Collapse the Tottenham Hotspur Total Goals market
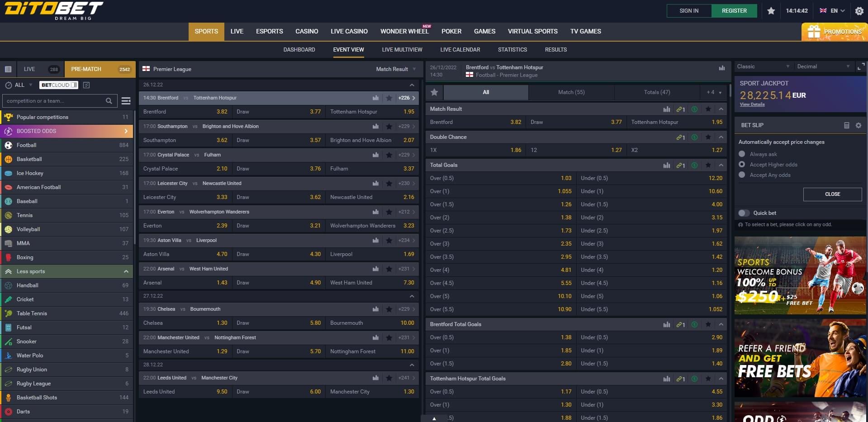 point(721,379)
